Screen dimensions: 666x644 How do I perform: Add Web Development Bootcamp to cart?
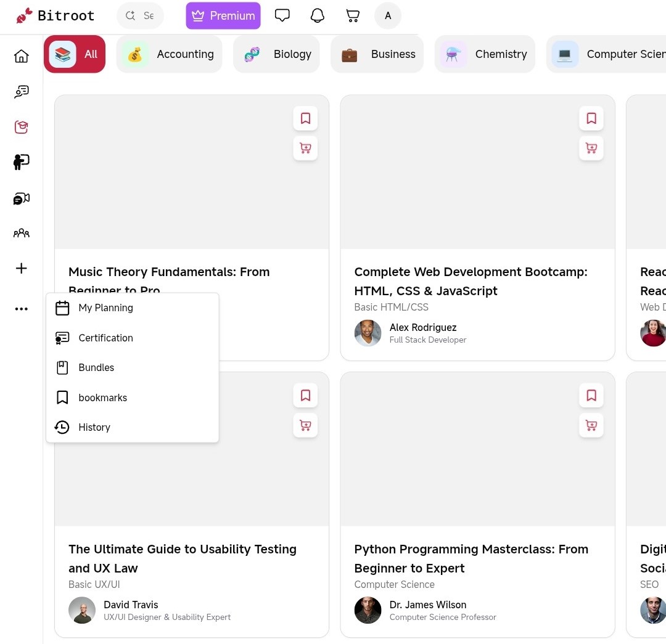click(x=591, y=148)
